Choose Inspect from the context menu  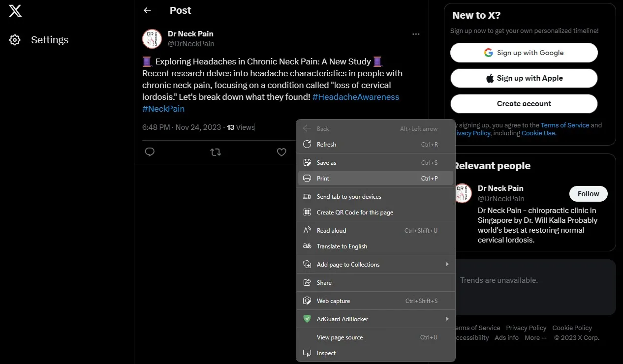tap(326, 353)
